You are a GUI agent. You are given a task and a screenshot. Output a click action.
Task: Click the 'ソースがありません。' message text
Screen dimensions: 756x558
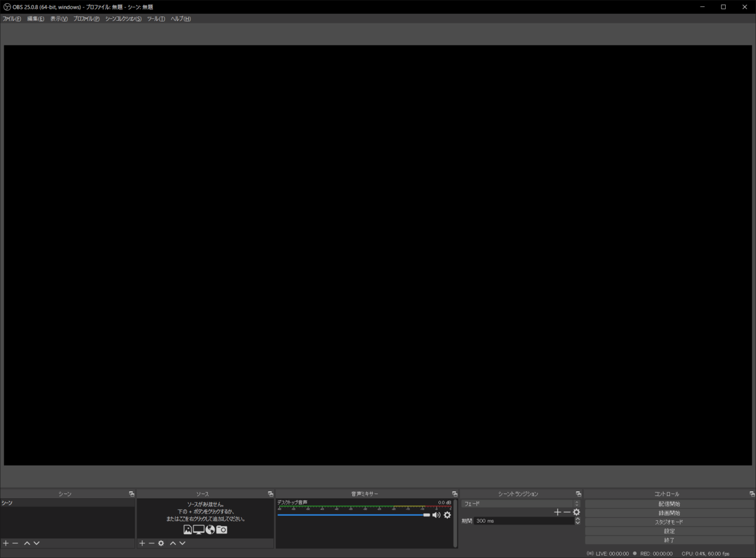[205, 504]
